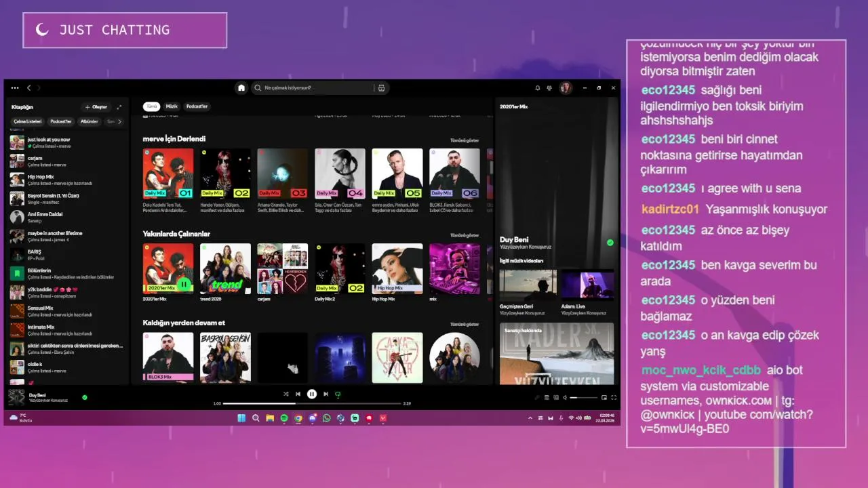This screenshot has height=488, width=868.
Task: Show all of merve İçin Derlendi
Action: click(465, 140)
